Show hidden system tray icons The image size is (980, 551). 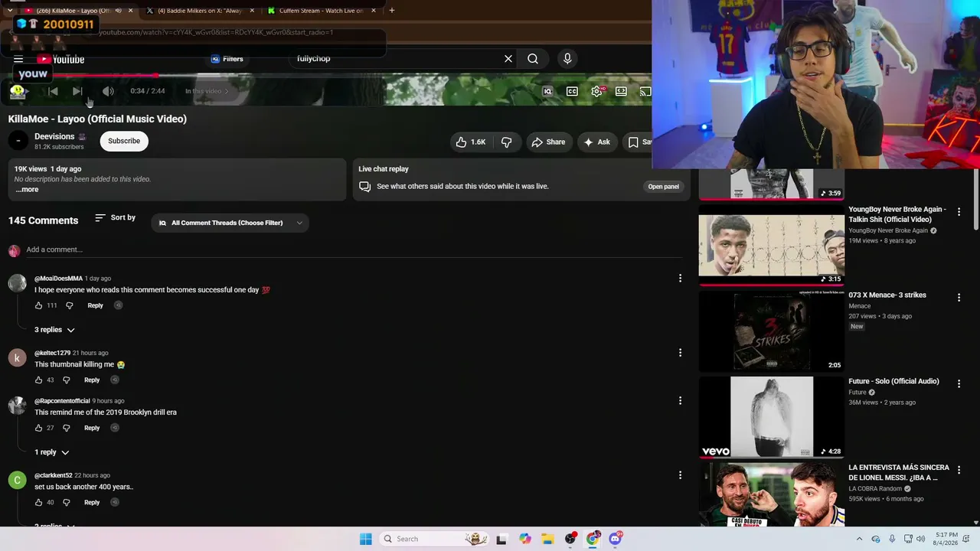click(859, 539)
